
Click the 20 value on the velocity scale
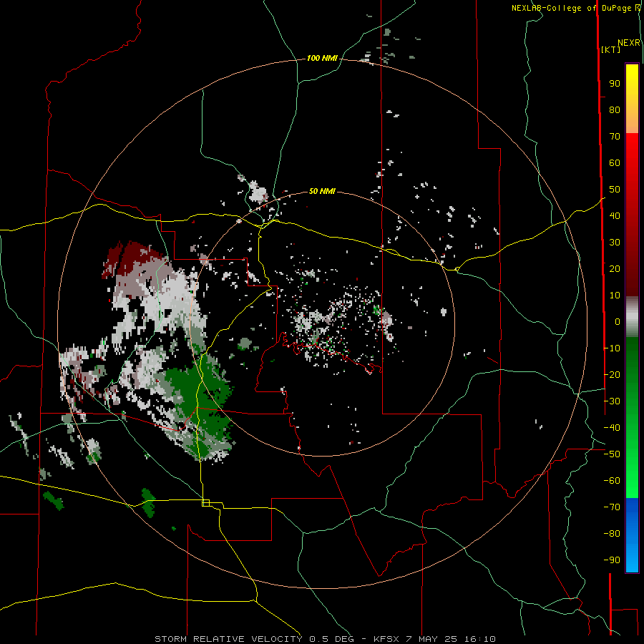tap(615, 268)
